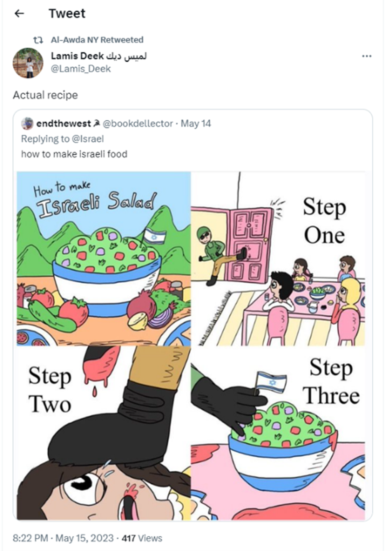392x551 pixels.
Task: Open the "How to make Israeli Salad" image
Action: pos(104,258)
